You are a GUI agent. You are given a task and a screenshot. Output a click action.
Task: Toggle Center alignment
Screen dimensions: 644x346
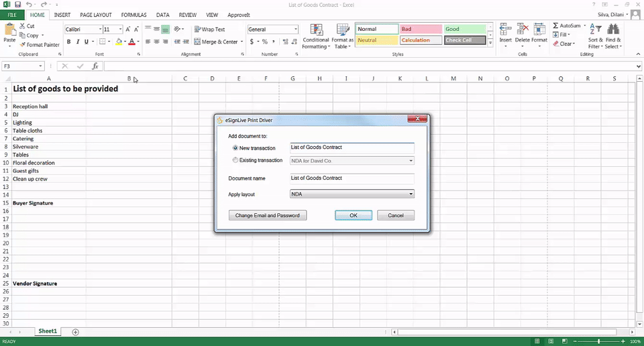156,42
